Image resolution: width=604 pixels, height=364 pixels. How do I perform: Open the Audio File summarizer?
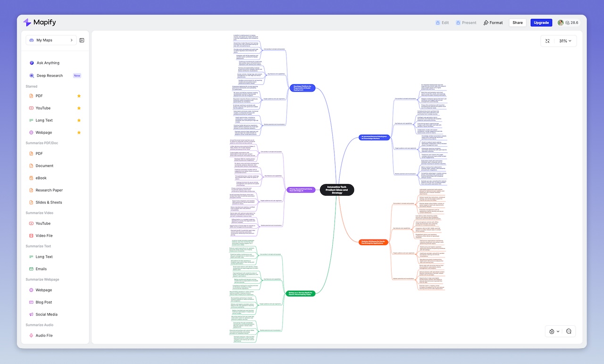tap(43, 335)
